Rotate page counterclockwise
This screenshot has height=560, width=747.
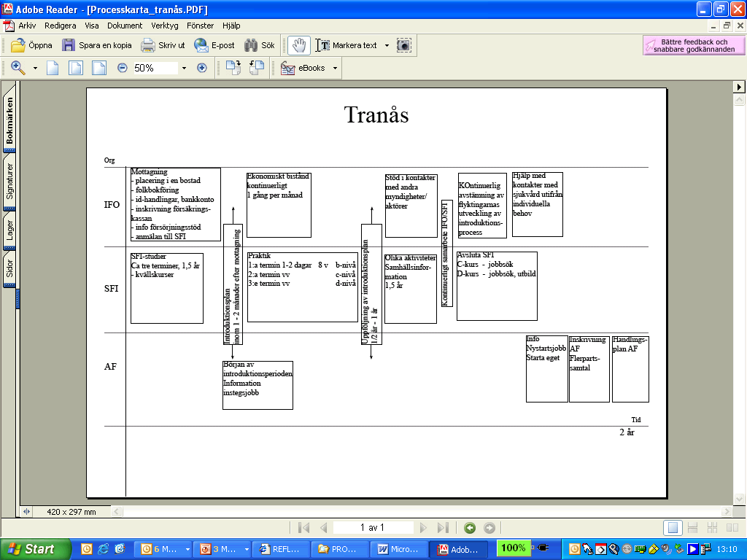[x=257, y=68]
